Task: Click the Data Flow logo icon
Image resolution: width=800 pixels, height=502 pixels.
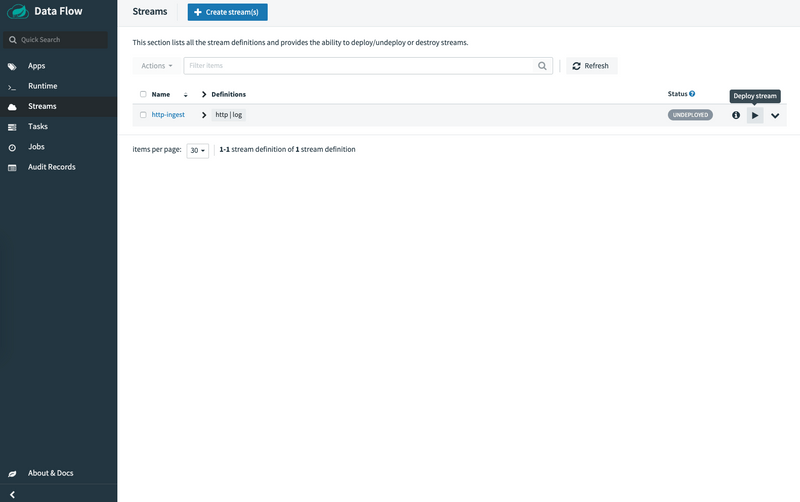Action: pyautogui.click(x=18, y=11)
